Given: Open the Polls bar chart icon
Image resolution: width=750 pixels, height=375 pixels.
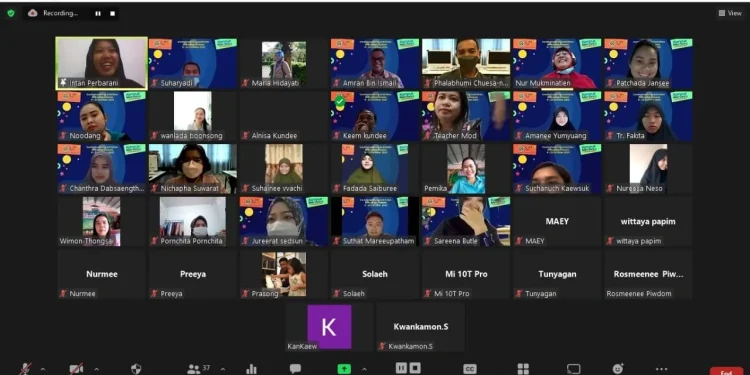Looking at the screenshot, I should click(x=251, y=369).
